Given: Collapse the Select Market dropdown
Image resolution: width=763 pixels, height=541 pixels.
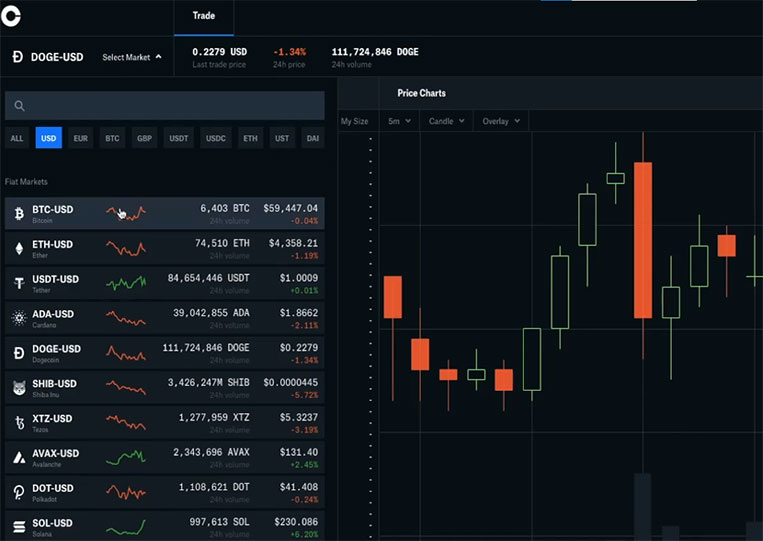Looking at the screenshot, I should click(132, 57).
